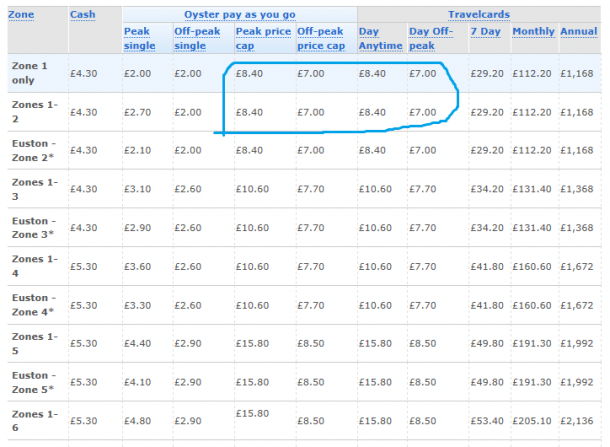
Task: Click the Annual travelcard header link
Action: click(578, 31)
